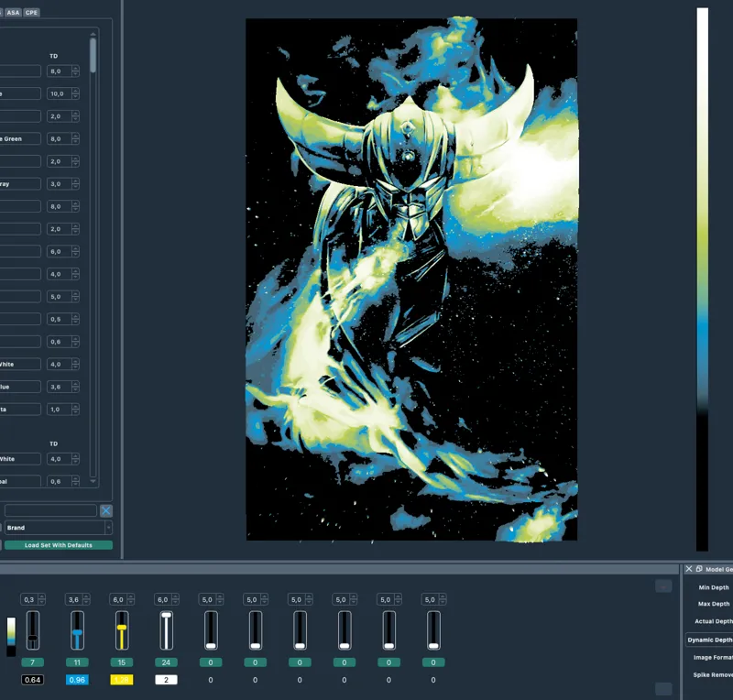
Task: Click the model preview image
Action: pyautogui.click(x=411, y=279)
